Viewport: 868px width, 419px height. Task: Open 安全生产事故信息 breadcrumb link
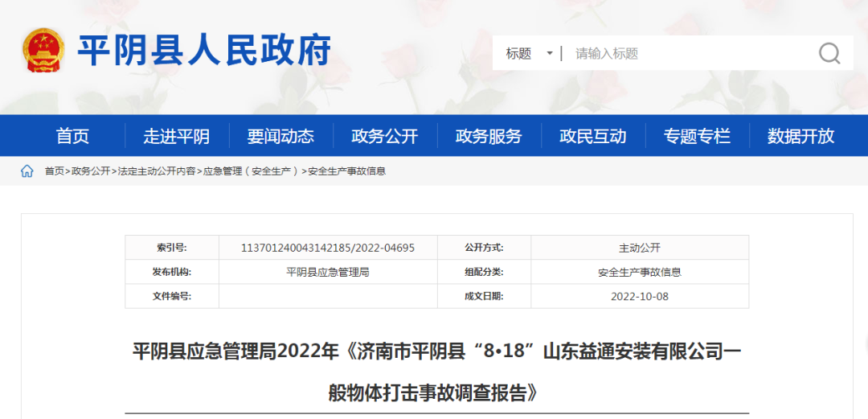point(347,171)
